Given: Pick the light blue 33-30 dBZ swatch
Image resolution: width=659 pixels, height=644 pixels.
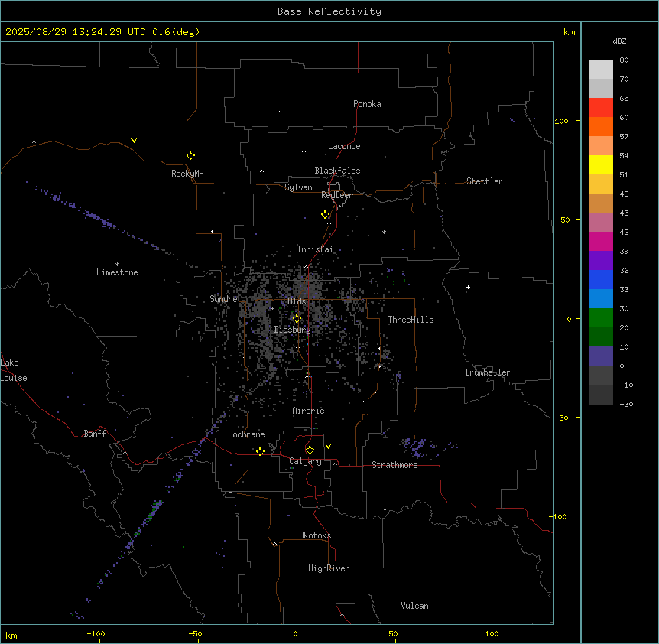Looking at the screenshot, I should click(601, 298).
